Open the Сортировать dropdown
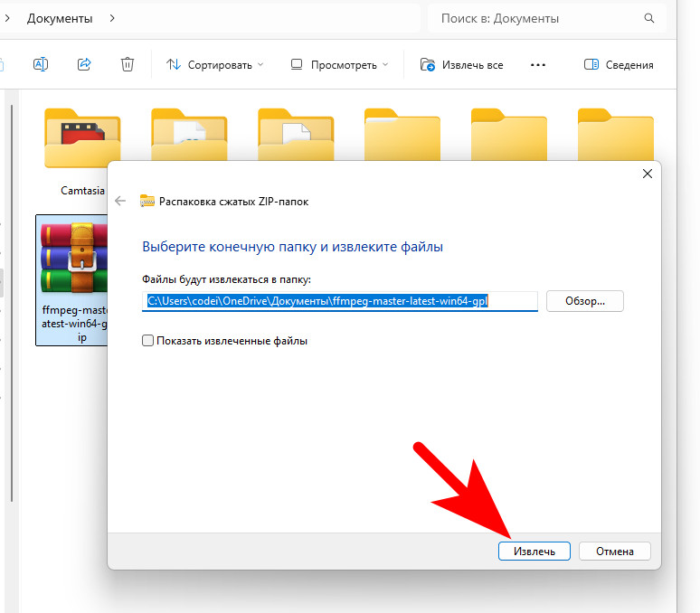 tap(214, 65)
